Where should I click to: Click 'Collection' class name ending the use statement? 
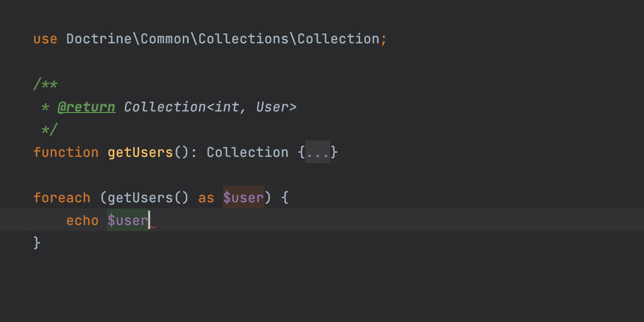click(x=339, y=39)
